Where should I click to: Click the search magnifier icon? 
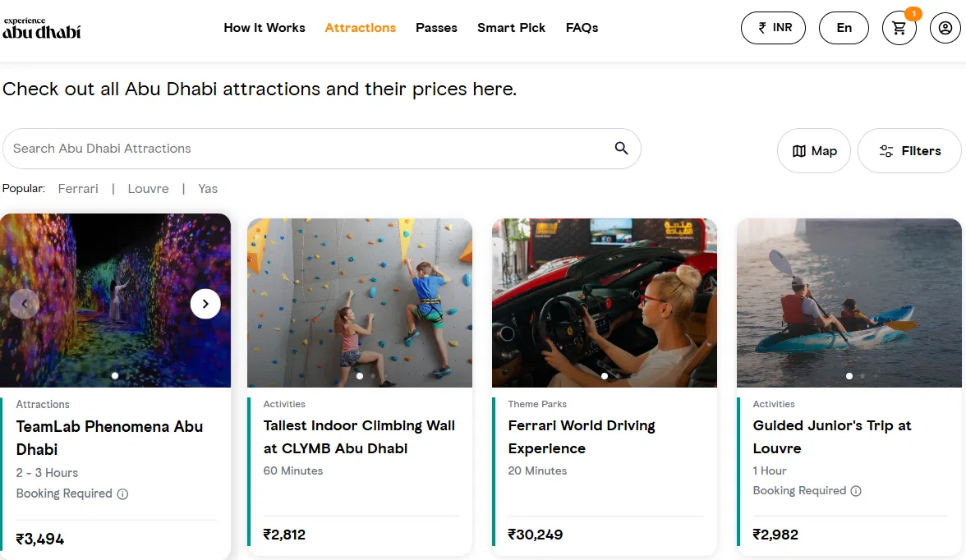621,148
